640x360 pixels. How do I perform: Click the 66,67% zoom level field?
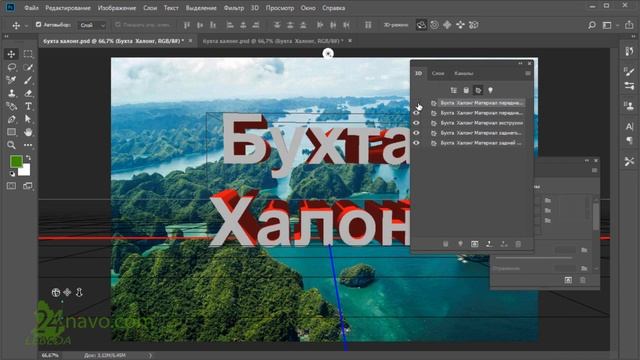pos(50,356)
